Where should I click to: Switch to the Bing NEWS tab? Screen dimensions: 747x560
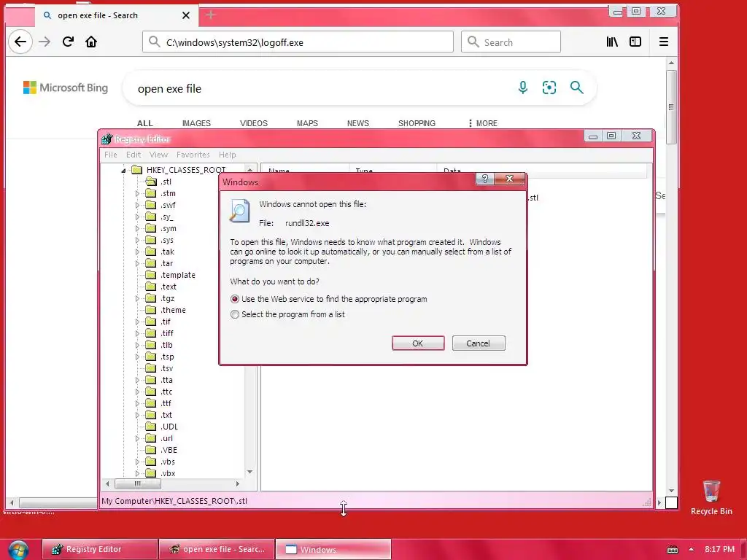click(357, 123)
